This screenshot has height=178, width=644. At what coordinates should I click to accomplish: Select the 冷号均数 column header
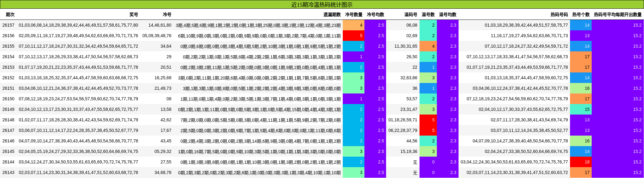click(x=375, y=15)
